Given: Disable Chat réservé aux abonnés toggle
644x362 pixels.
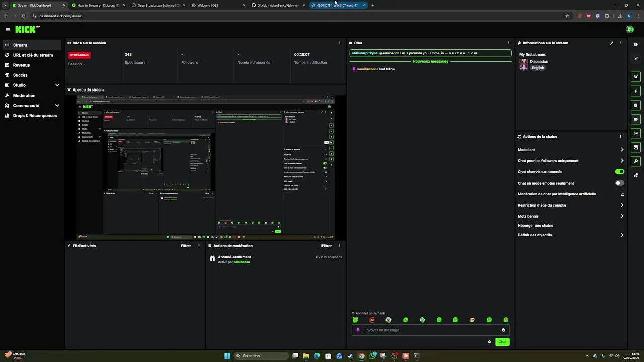Looking at the screenshot, I should click(620, 172).
